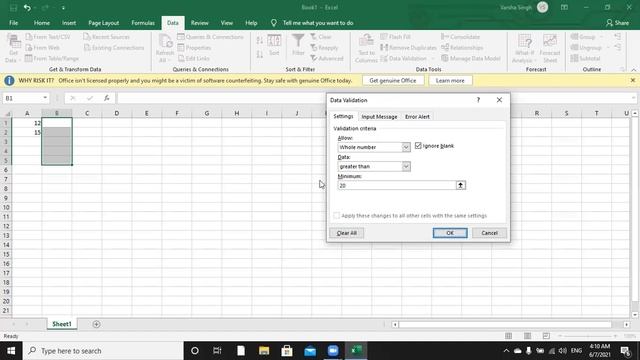Select column D header
The height and width of the screenshot is (360, 640).
tap(117, 113)
